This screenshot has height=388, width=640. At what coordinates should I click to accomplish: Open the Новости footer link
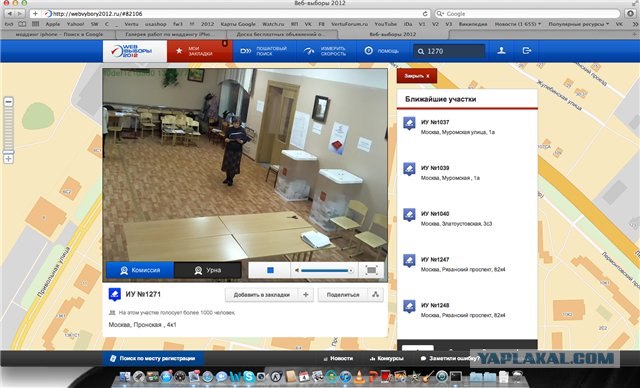pyautogui.click(x=338, y=359)
